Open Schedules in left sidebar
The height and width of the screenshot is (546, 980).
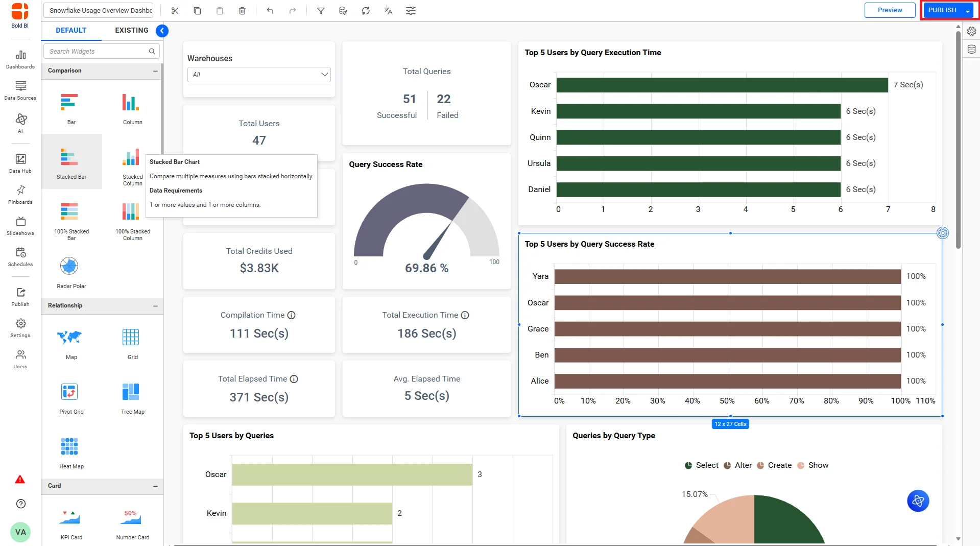20,257
